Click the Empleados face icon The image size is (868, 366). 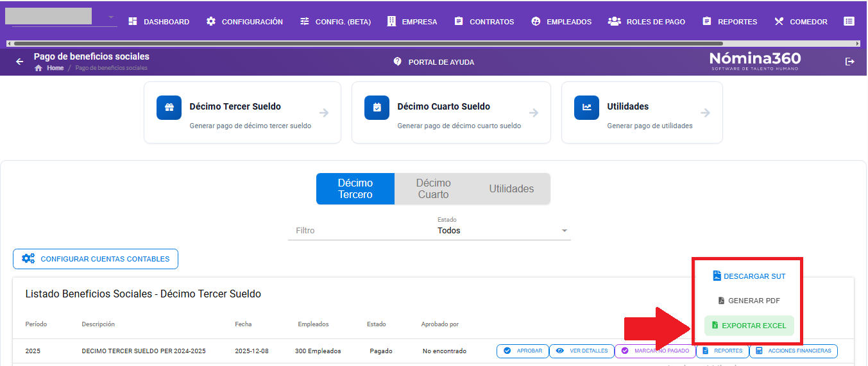coord(536,21)
